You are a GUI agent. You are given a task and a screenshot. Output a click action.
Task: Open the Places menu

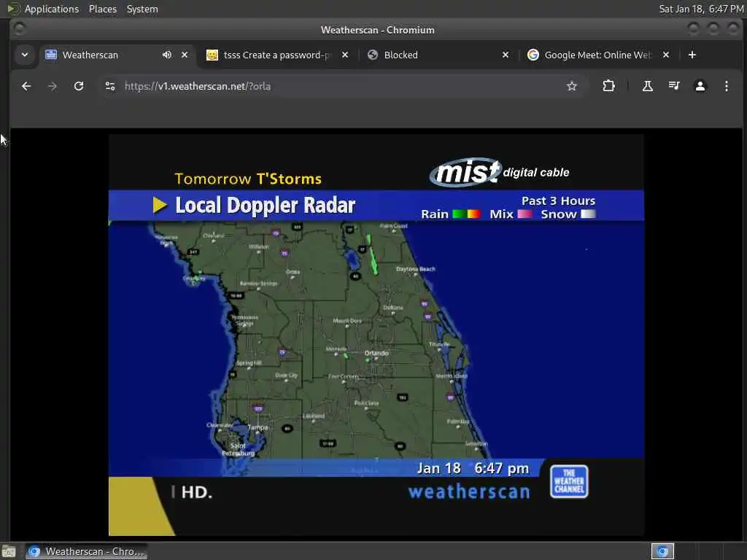102,9
